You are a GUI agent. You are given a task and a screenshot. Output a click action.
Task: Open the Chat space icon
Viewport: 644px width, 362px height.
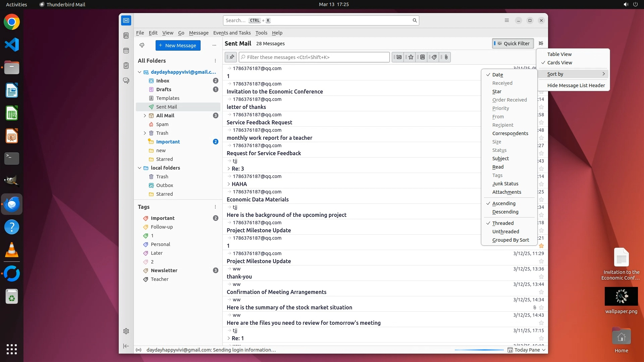click(x=126, y=81)
